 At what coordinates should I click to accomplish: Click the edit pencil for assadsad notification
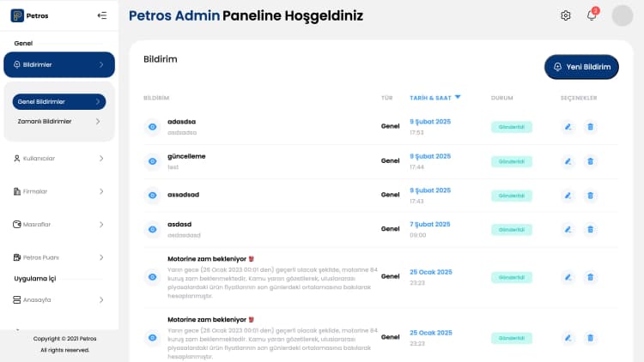coord(568,196)
